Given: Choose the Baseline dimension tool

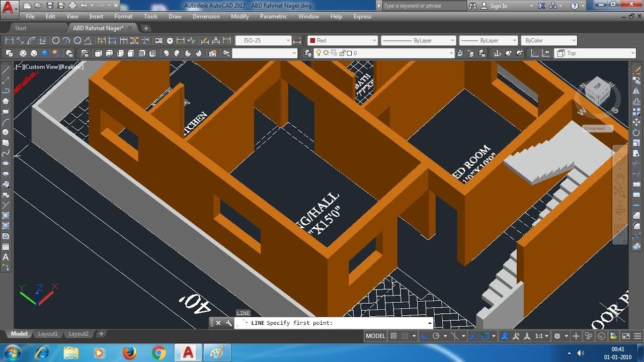Looking at the screenshot, I should pos(112,40).
